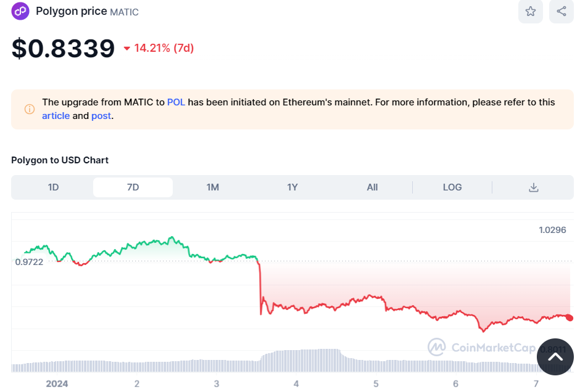
Task: Open the article link in notice
Action: click(56, 116)
